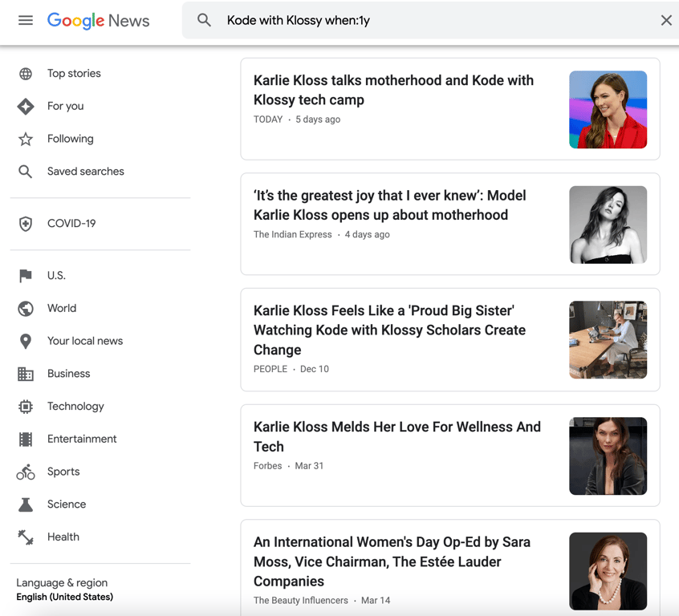Click the PEOPLE article thumbnail image

coord(608,340)
